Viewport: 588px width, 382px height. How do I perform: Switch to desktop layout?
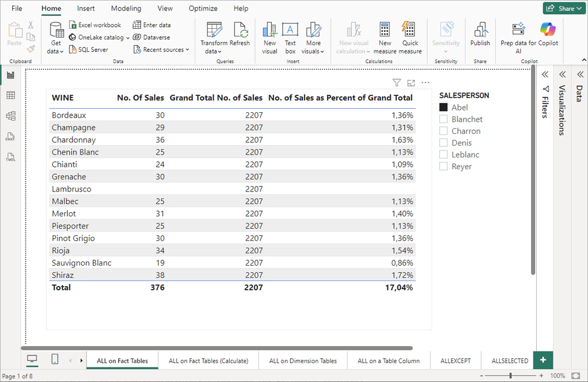(x=32, y=360)
